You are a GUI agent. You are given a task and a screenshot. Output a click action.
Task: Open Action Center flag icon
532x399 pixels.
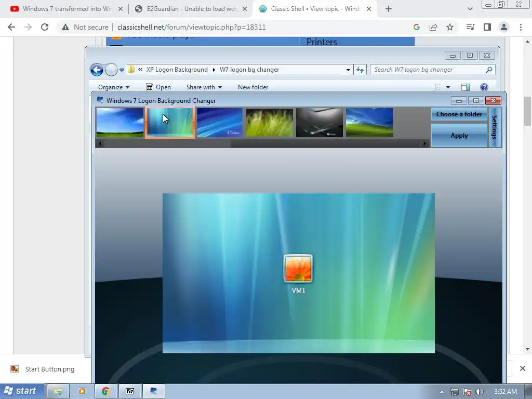tap(467, 392)
